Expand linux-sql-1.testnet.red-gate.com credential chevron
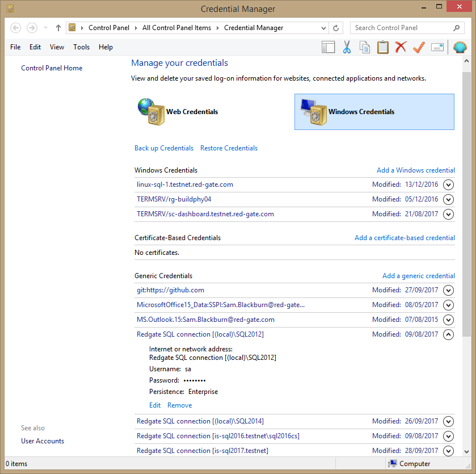Viewport: 476px width, 474px height. pos(448,184)
